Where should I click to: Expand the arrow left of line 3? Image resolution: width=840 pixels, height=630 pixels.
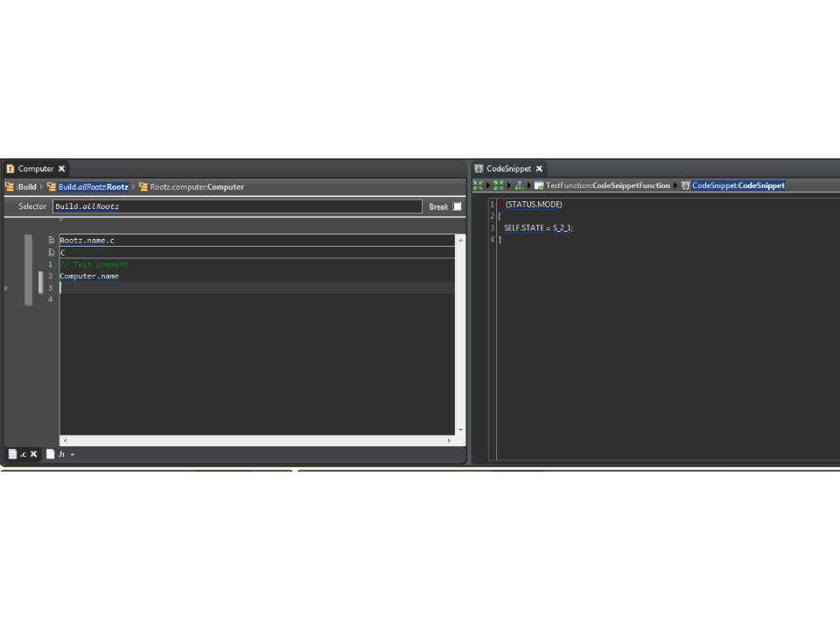(x=7, y=288)
